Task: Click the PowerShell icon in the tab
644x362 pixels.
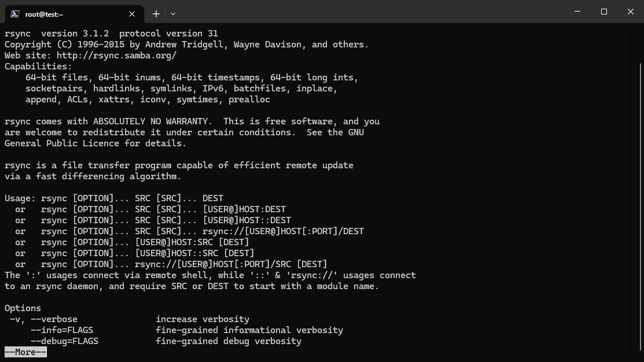Action: [x=14, y=14]
